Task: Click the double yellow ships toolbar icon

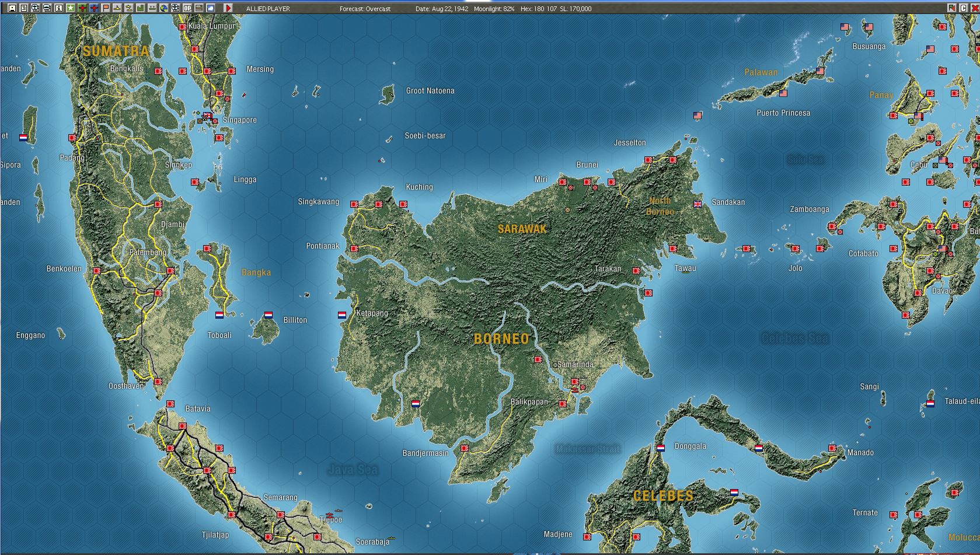Action: point(128,8)
